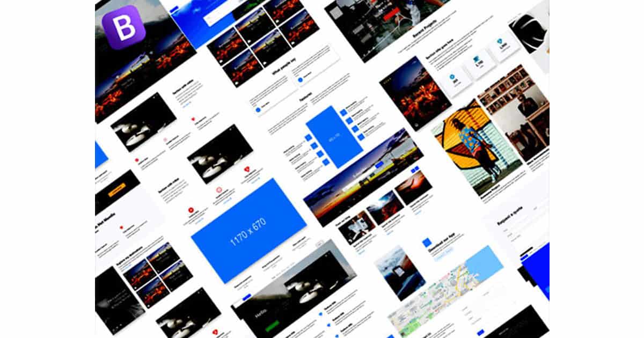Select the large blue 1170 x 670 placeholder

248,230
